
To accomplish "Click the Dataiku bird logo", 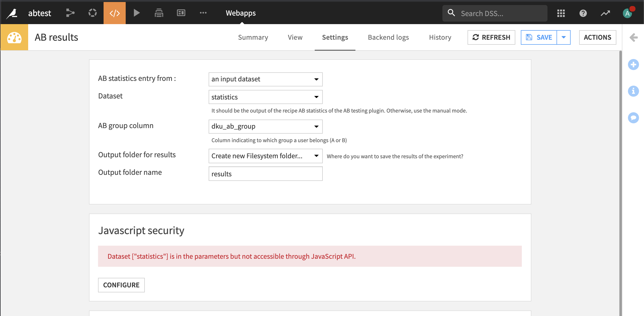I will pos(12,13).
